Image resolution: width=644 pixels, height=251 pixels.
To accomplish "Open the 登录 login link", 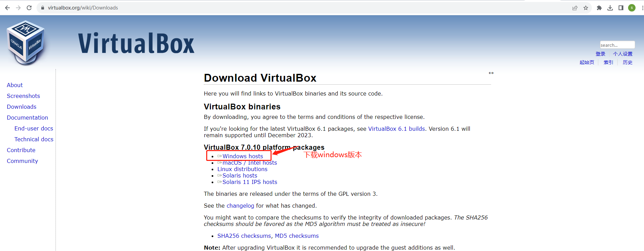I will 600,54.
